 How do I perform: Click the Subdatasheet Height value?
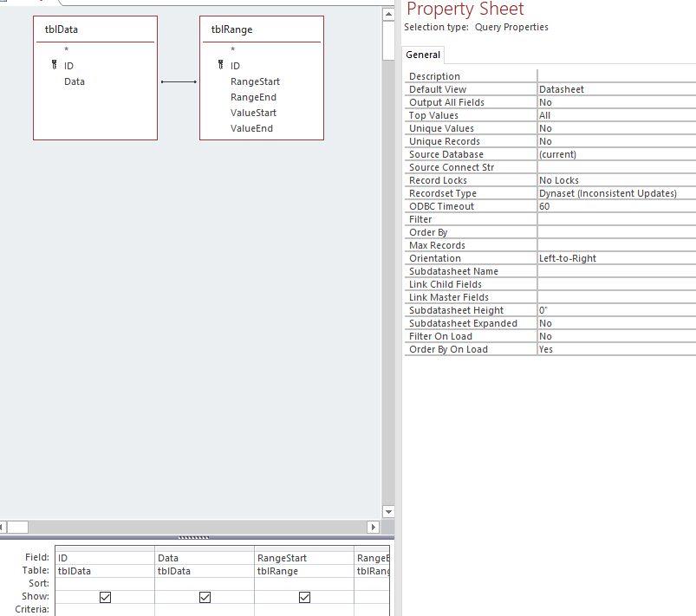coord(616,310)
